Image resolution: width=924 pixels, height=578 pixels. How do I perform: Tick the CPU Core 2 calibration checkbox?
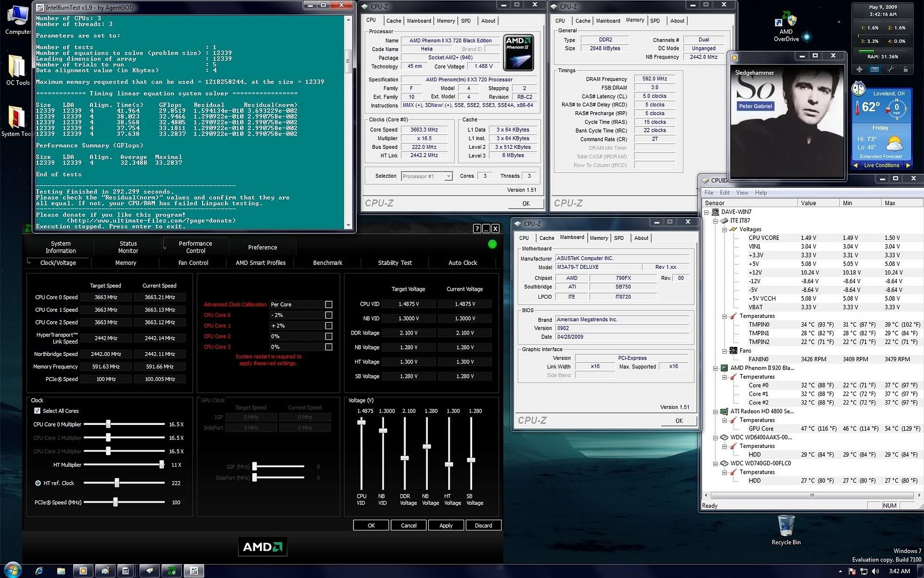[x=328, y=337]
